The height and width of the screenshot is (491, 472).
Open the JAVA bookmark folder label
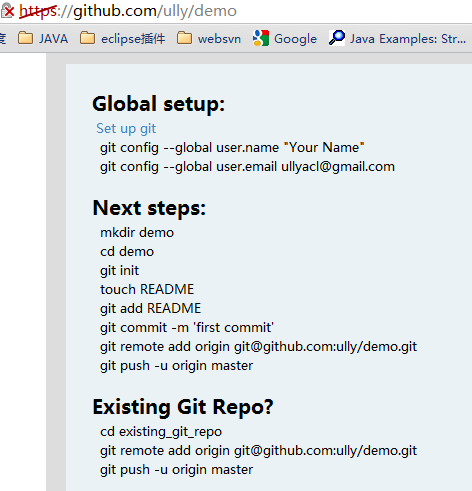pos(54,39)
